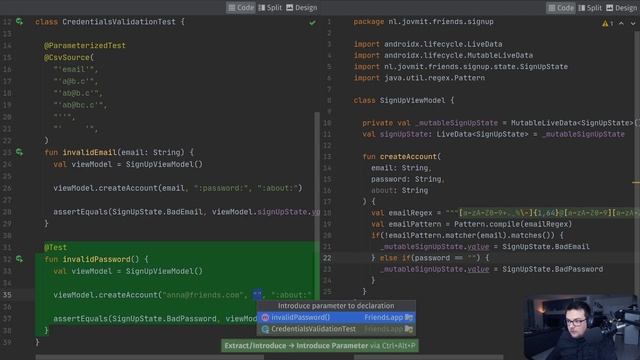
Task: Switch SignUpViewModel editor to Design view
Action: coord(622,8)
